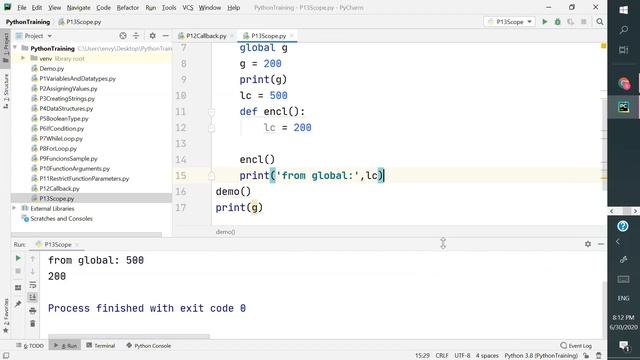
Task: Click warning stripe marker in editor
Action: pos(603,178)
